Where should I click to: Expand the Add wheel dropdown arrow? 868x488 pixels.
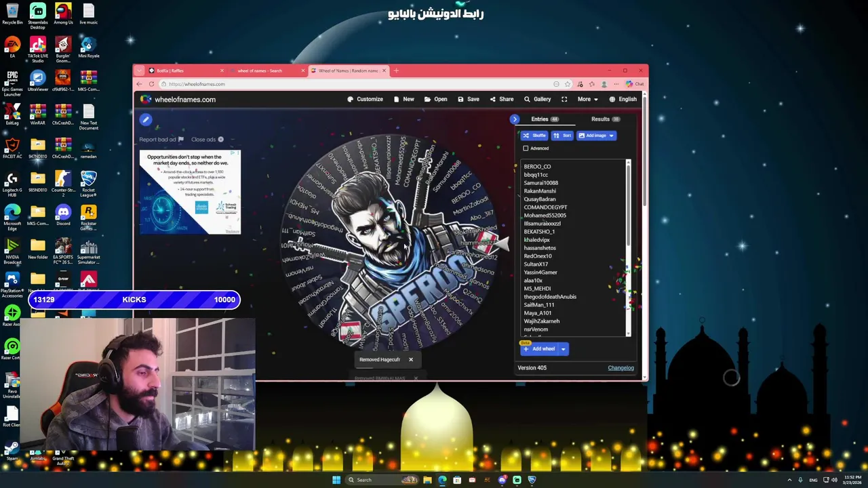(563, 349)
